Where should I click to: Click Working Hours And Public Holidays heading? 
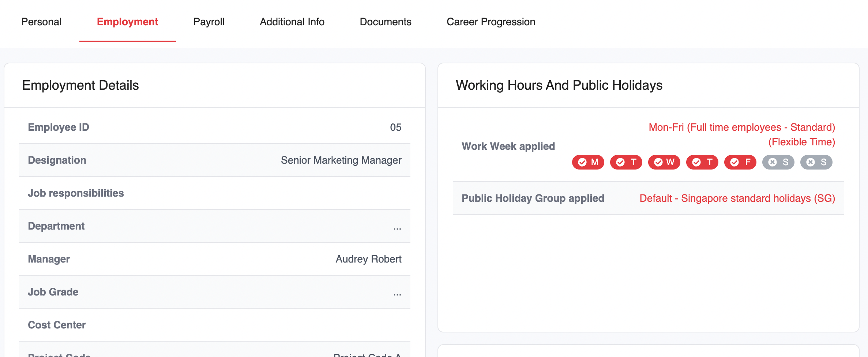point(559,85)
